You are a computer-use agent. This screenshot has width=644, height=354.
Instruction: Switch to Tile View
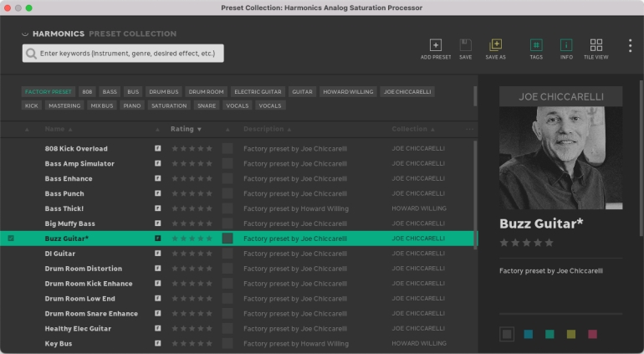[595, 45]
